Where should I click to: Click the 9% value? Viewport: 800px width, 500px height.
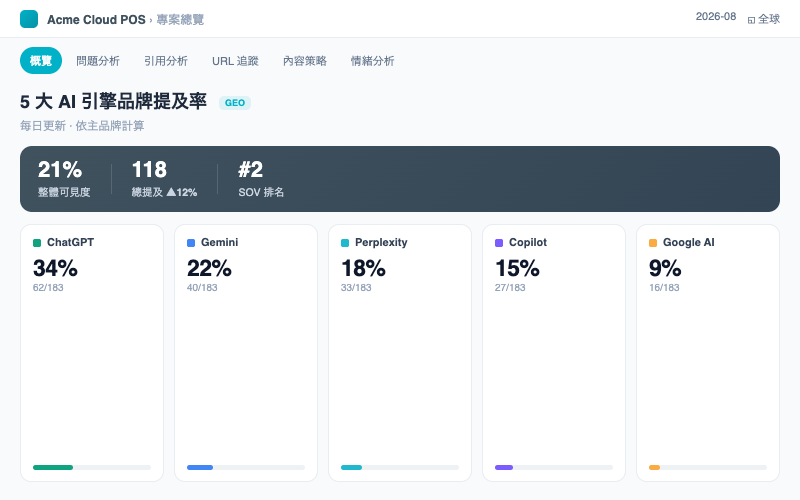[x=665, y=268]
